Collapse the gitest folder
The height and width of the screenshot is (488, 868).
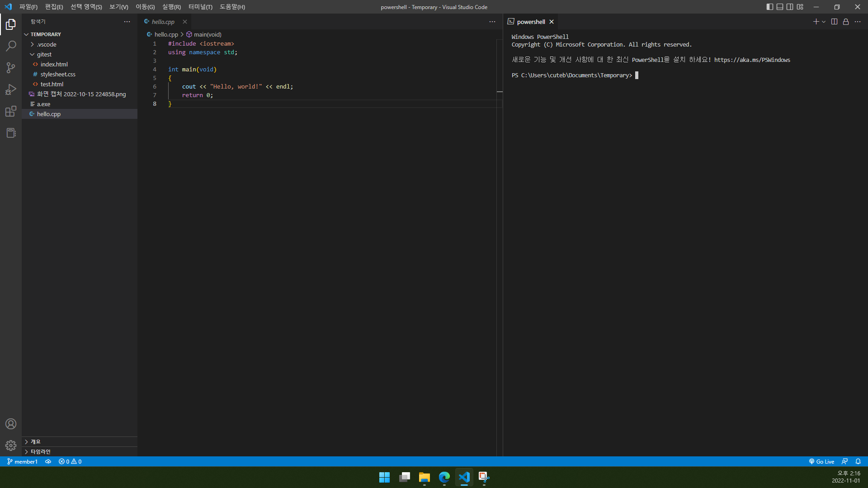point(80,54)
